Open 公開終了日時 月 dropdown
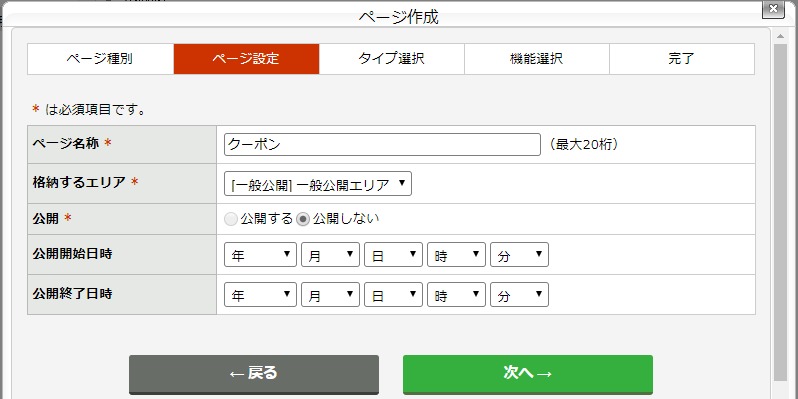798x399 pixels. [x=330, y=295]
